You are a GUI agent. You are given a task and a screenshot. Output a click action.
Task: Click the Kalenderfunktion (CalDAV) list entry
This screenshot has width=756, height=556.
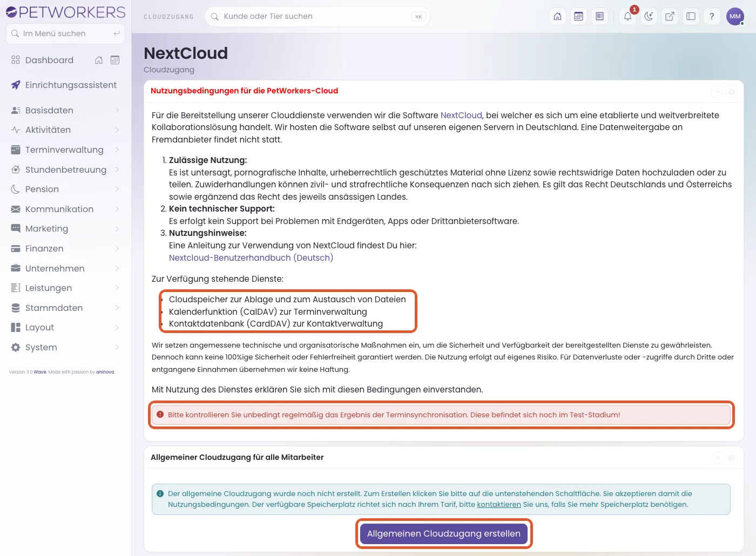pos(268,311)
